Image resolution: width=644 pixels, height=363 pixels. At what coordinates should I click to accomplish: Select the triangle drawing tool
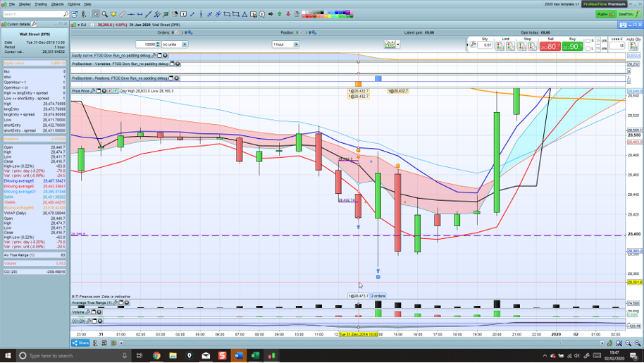click(244, 14)
